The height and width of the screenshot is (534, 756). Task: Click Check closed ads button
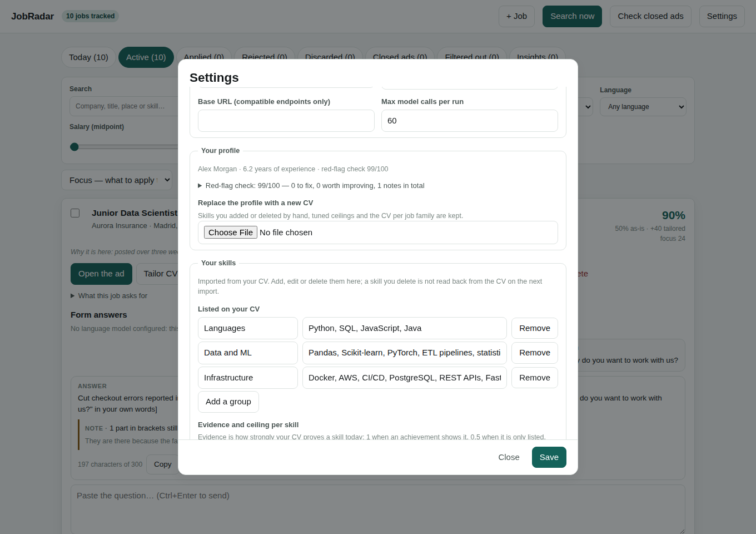[x=650, y=16]
